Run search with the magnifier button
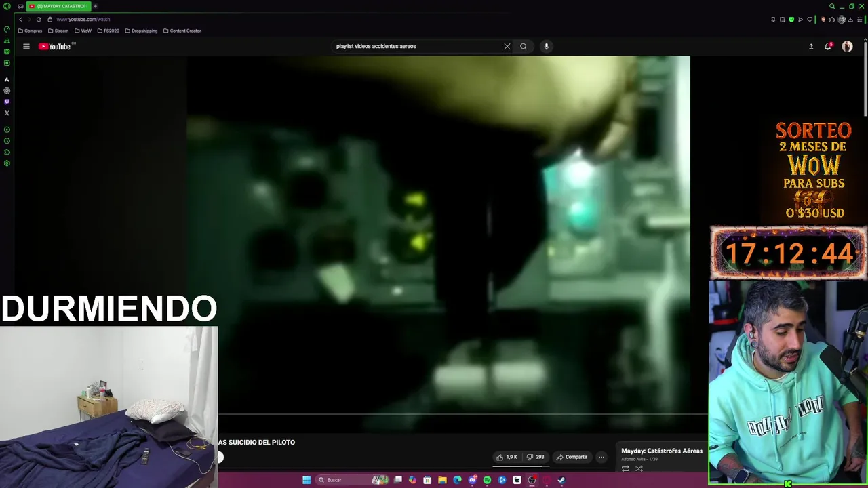Image resolution: width=868 pixels, height=488 pixels. pyautogui.click(x=524, y=46)
